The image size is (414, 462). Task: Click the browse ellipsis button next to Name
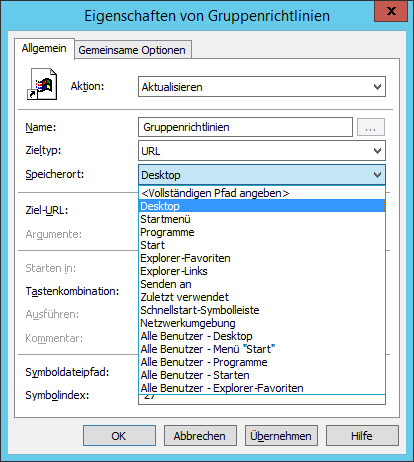(371, 127)
